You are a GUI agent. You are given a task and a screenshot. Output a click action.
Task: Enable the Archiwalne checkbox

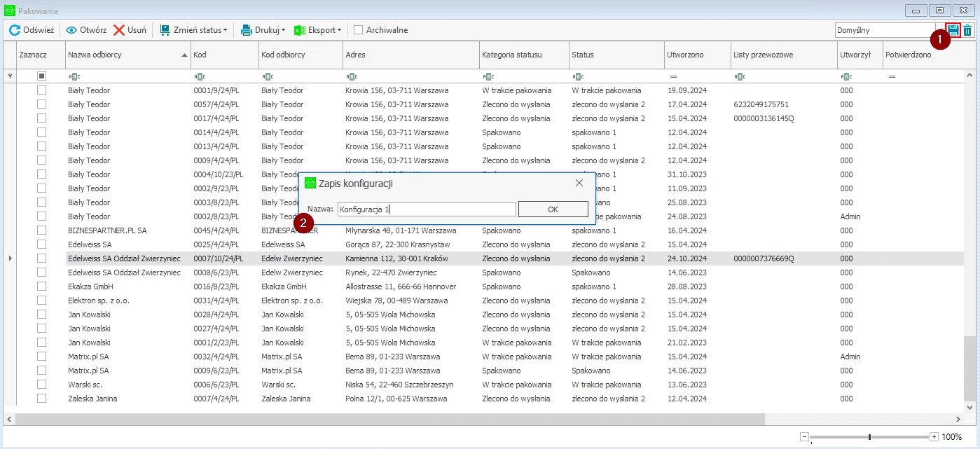tap(359, 30)
